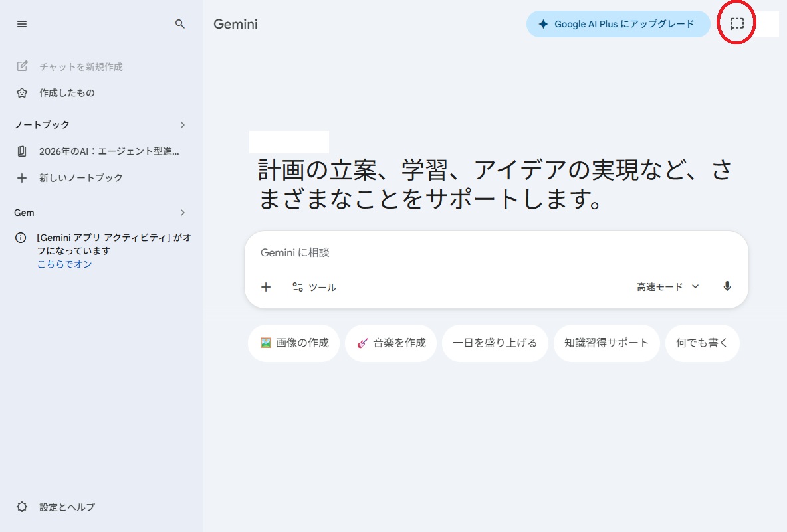Click the 作成したもの icon

[x=21, y=93]
